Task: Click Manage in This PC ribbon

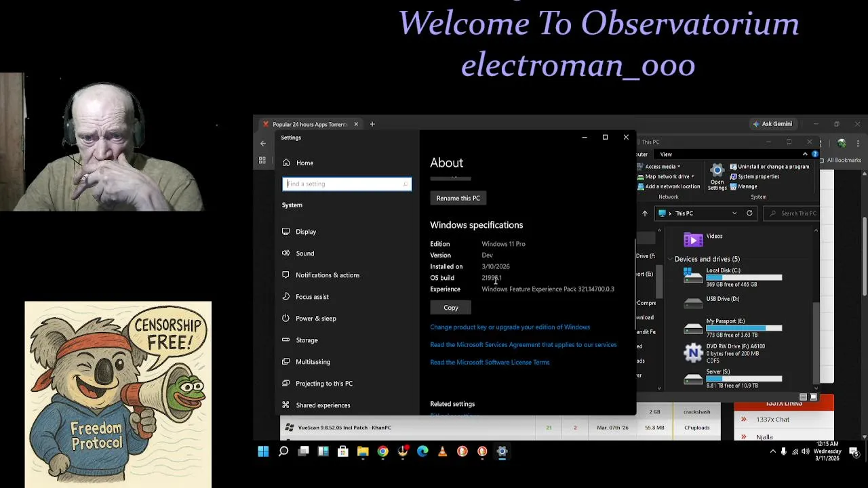Action: 743,186
